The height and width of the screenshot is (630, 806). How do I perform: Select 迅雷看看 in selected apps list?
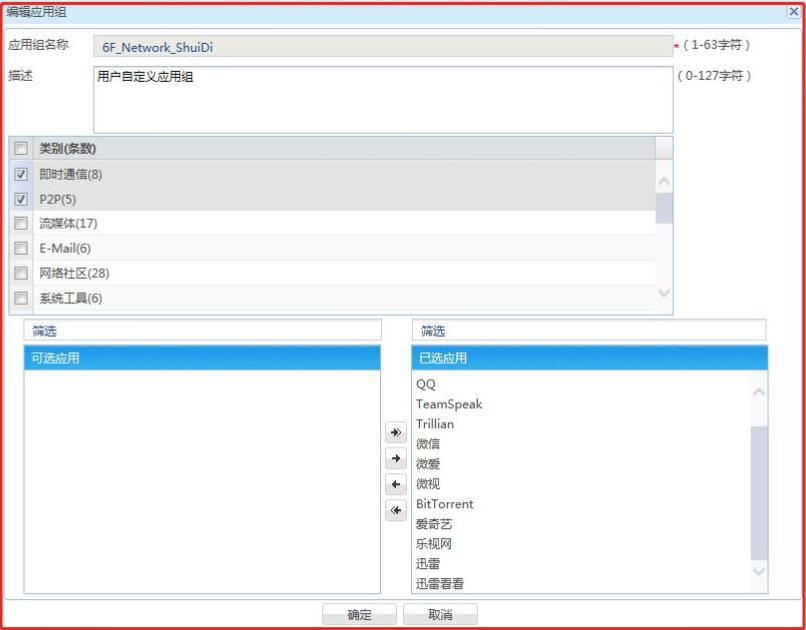(x=440, y=584)
